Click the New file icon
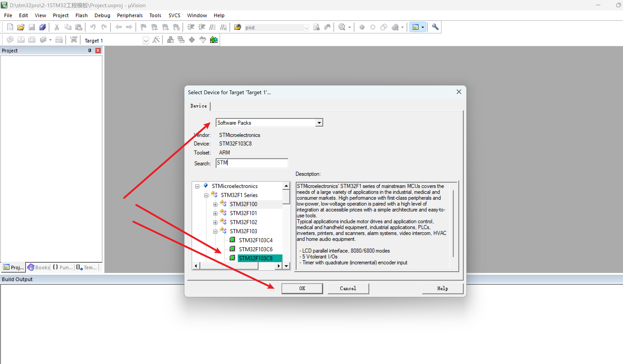This screenshot has width=623, height=364. (x=10, y=27)
